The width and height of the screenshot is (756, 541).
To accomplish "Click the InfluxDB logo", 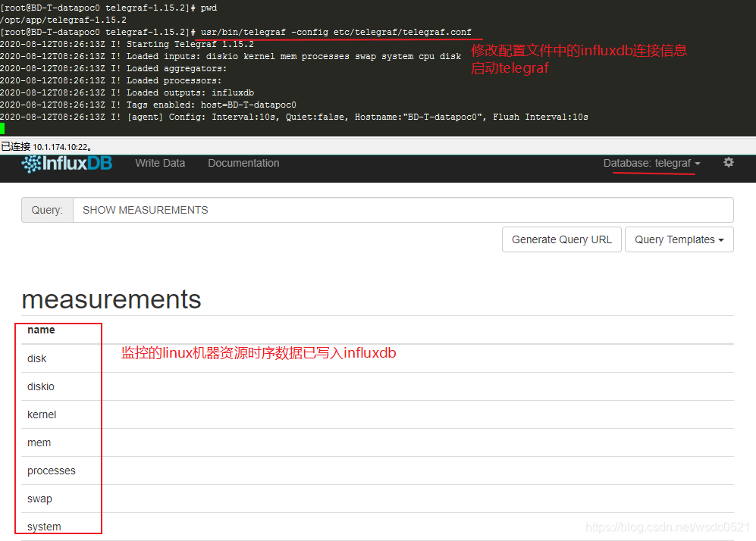I will pyautogui.click(x=67, y=164).
